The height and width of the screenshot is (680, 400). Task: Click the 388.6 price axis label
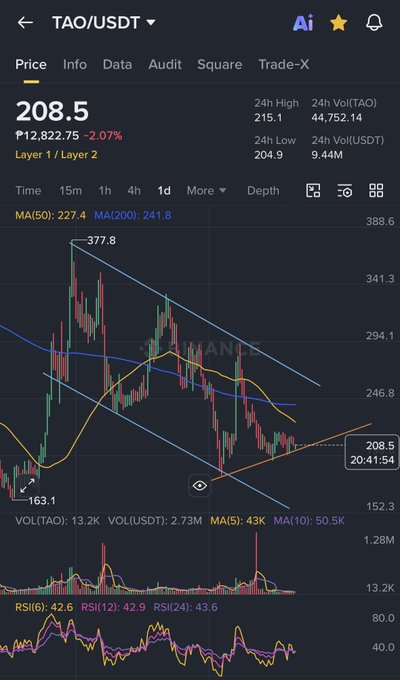click(380, 222)
